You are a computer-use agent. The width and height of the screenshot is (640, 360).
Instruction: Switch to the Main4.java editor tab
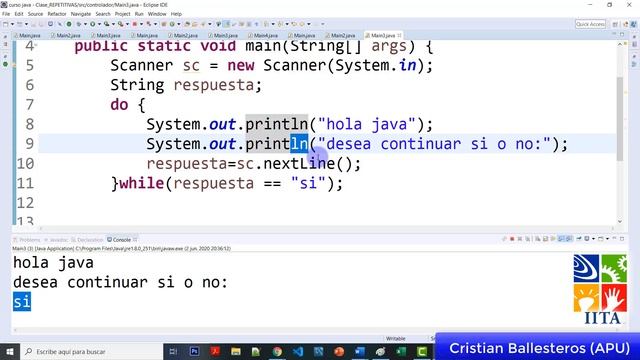point(263,36)
